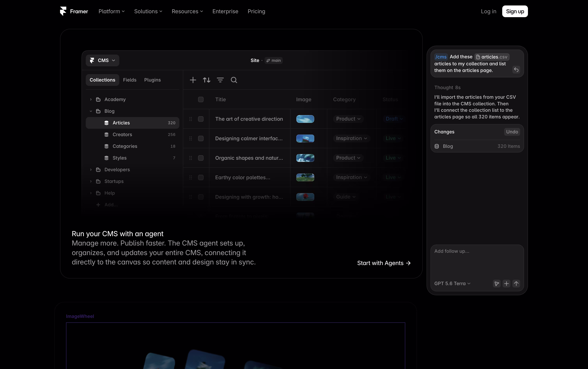Switch to the Collections tab

coord(102,80)
